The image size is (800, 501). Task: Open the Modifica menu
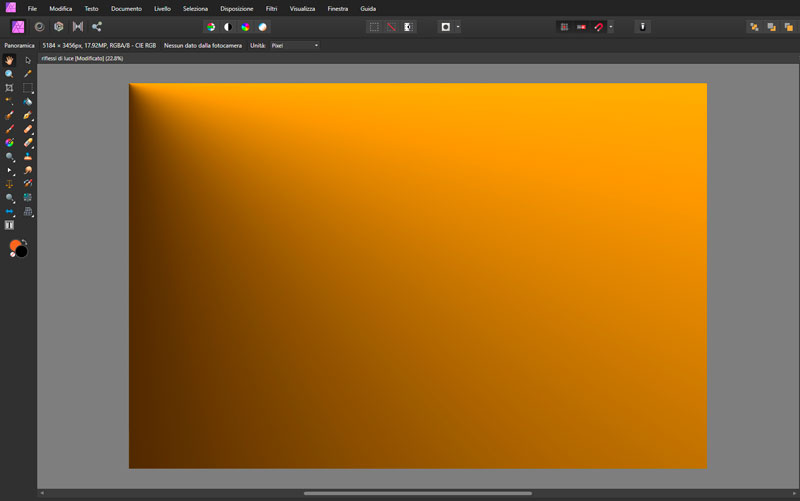[x=60, y=9]
